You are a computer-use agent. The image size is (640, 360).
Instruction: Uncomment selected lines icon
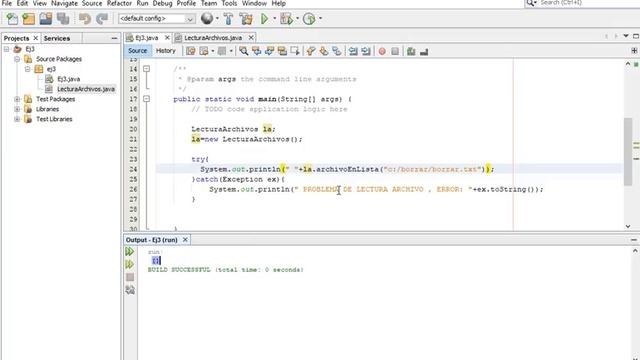424,51
